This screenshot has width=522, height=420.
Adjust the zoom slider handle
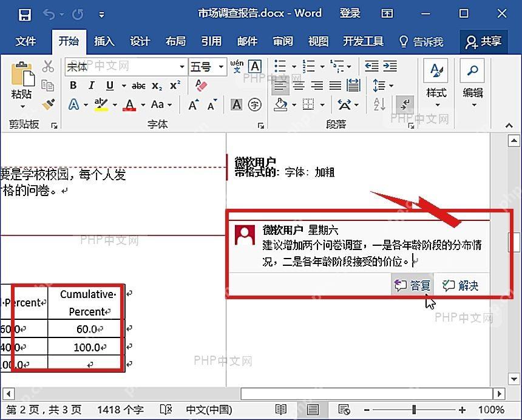coord(414,409)
